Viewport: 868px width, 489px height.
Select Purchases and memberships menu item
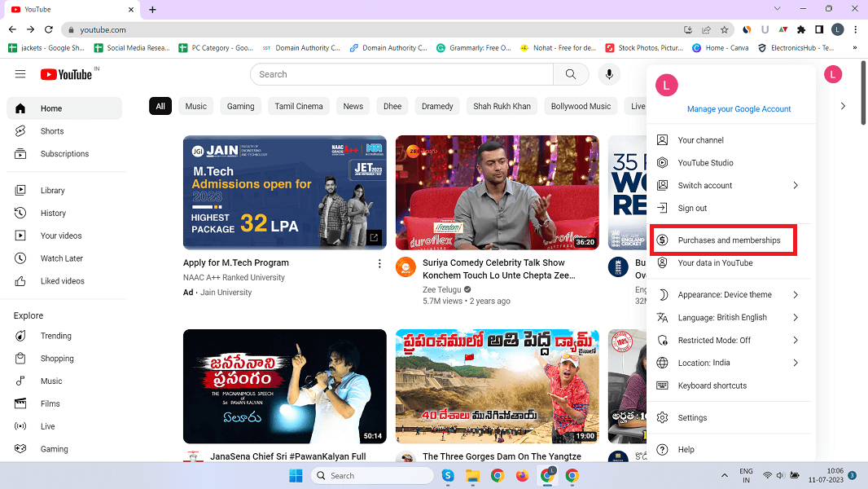coord(729,240)
